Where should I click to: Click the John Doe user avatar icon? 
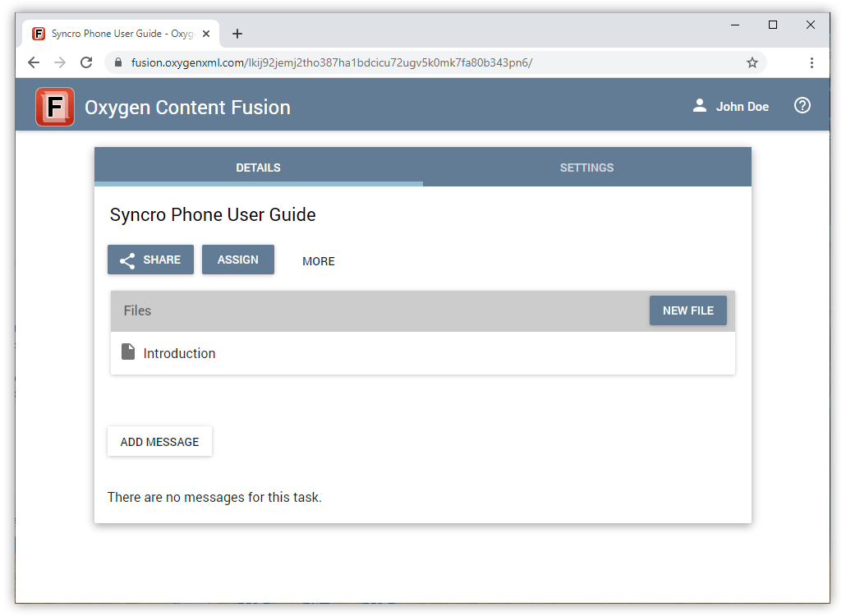point(699,106)
